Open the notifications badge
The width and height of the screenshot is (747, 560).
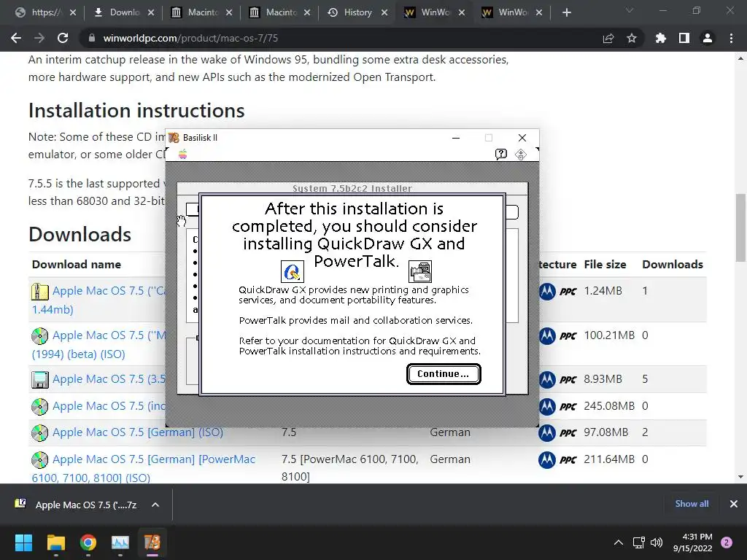tap(727, 542)
